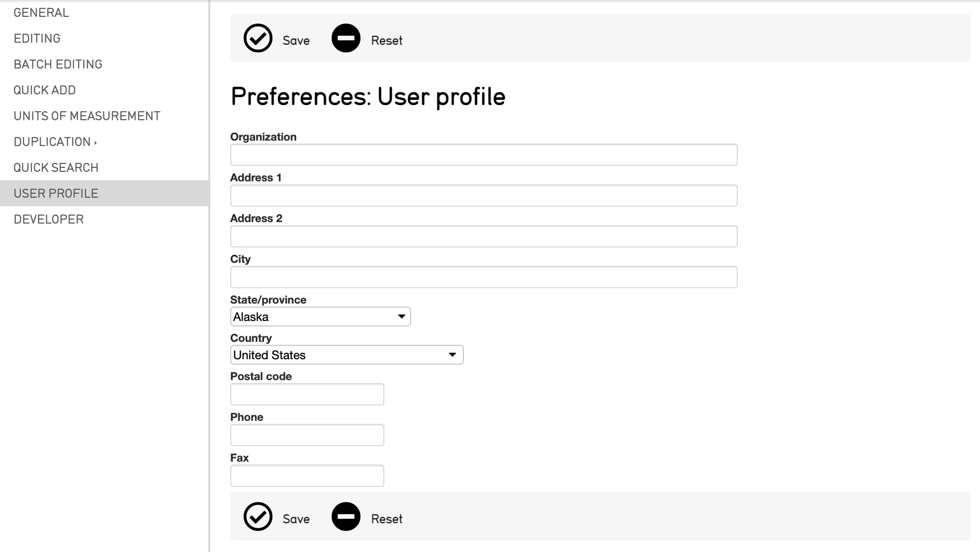This screenshot has width=980, height=552.
Task: Click the Fax input box
Action: 306,475
